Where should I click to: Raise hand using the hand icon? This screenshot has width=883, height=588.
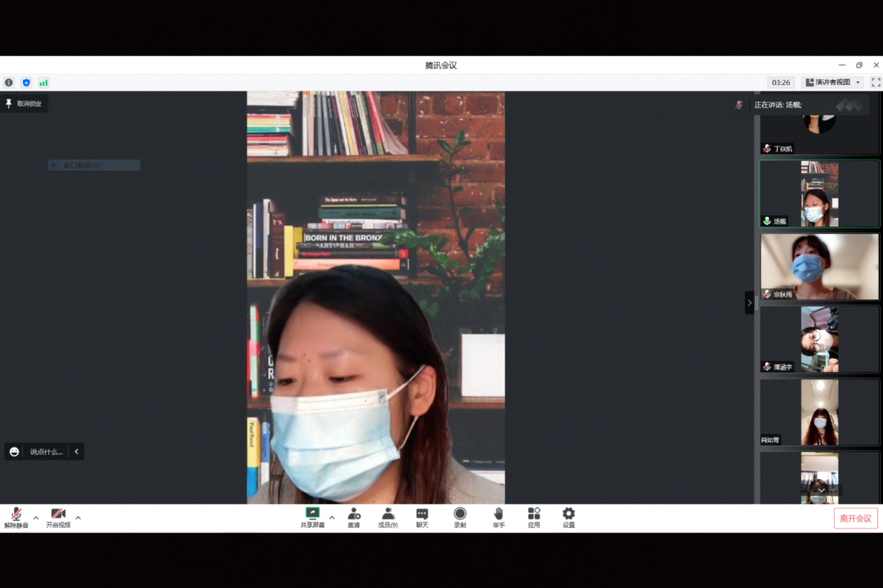point(499,517)
